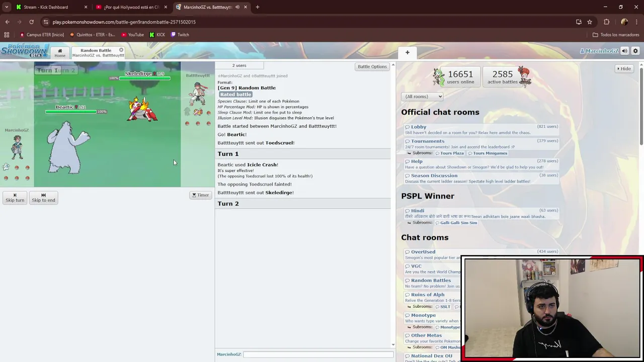This screenshot has width=644, height=362.
Task: Open Chrome three-dot menu
Action: (636, 22)
